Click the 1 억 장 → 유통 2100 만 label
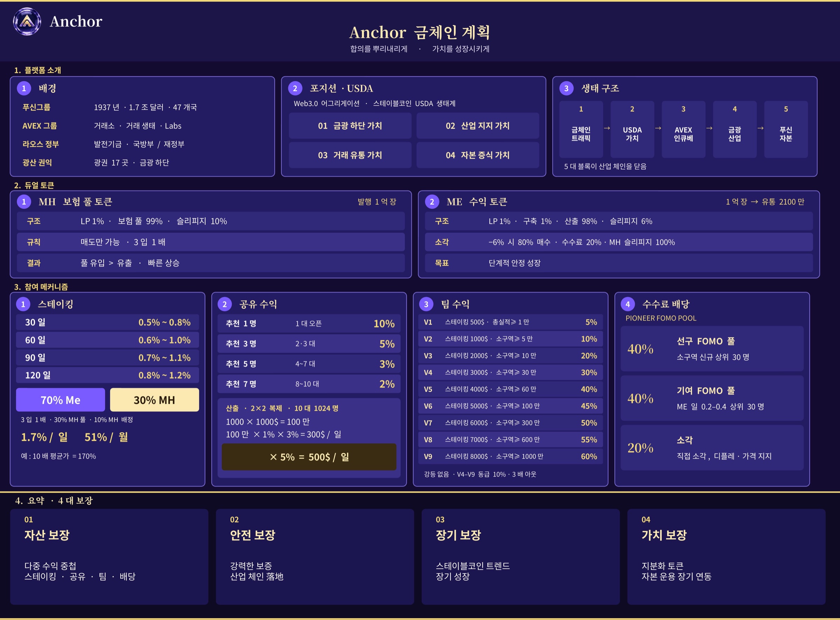This screenshot has height=620, width=840. point(765,202)
